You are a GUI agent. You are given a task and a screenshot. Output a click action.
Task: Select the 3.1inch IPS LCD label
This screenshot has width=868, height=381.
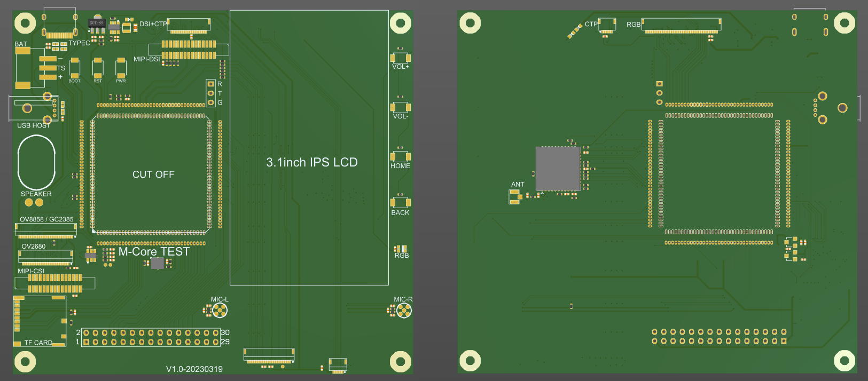click(311, 162)
